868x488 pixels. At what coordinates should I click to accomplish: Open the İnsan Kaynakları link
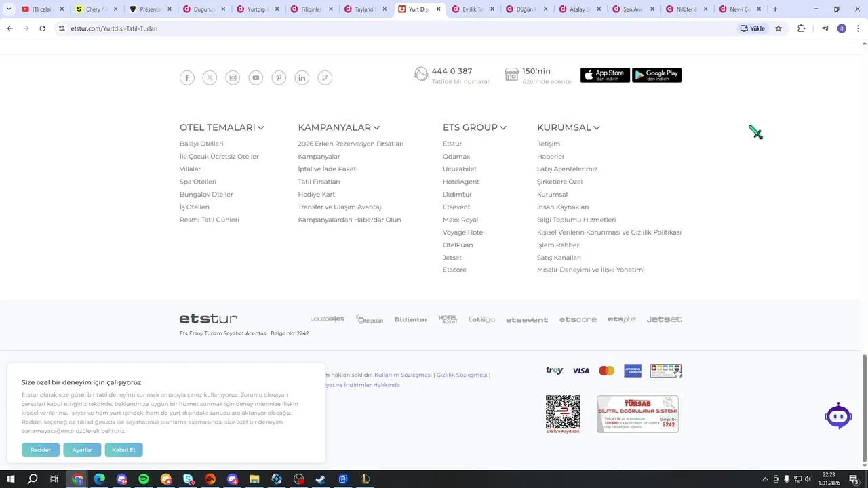(563, 207)
